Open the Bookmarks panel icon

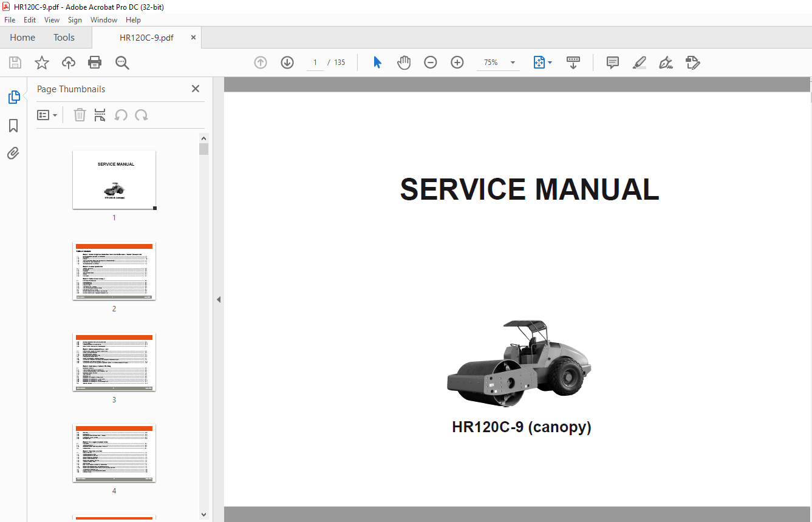(x=13, y=126)
